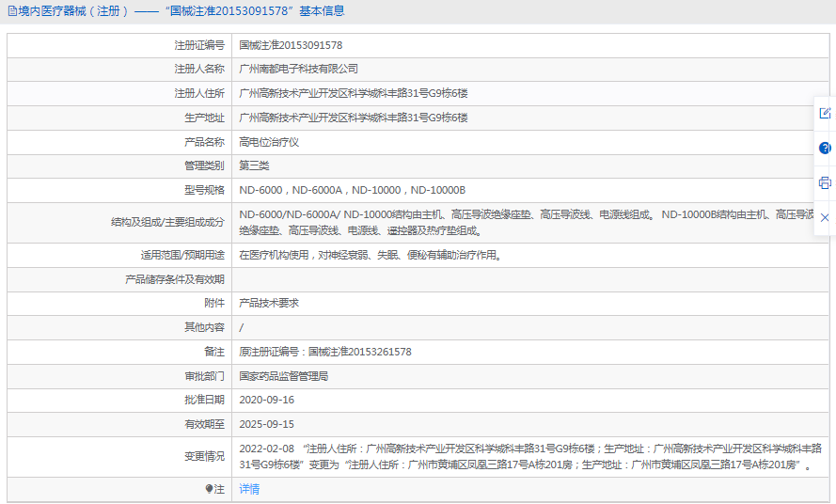Screen dimensions: 836x504
Task: Click management category 第三类
Action: coord(254,165)
